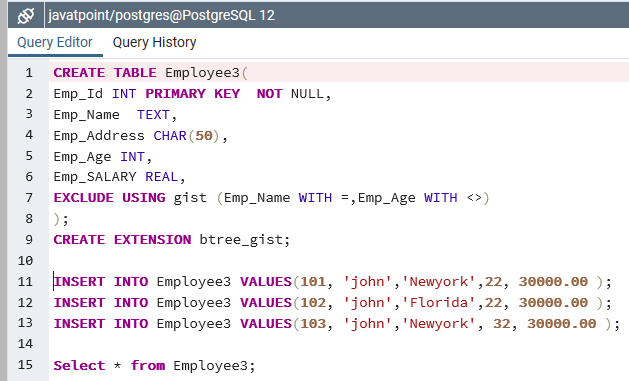
Task: Click the Emp_SALARY REAL line
Action: point(120,177)
